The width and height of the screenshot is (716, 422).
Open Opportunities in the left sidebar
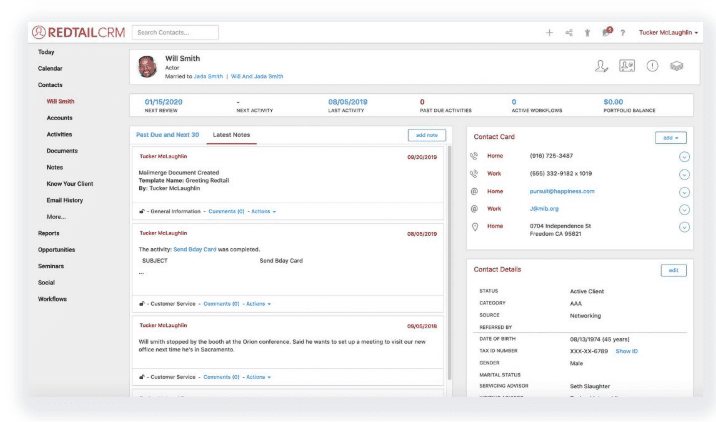56,249
